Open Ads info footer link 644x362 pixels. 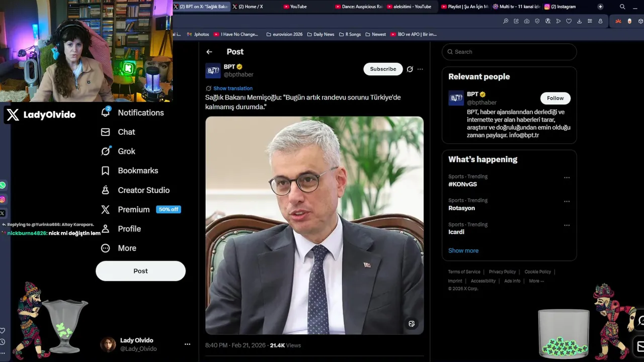(512, 281)
